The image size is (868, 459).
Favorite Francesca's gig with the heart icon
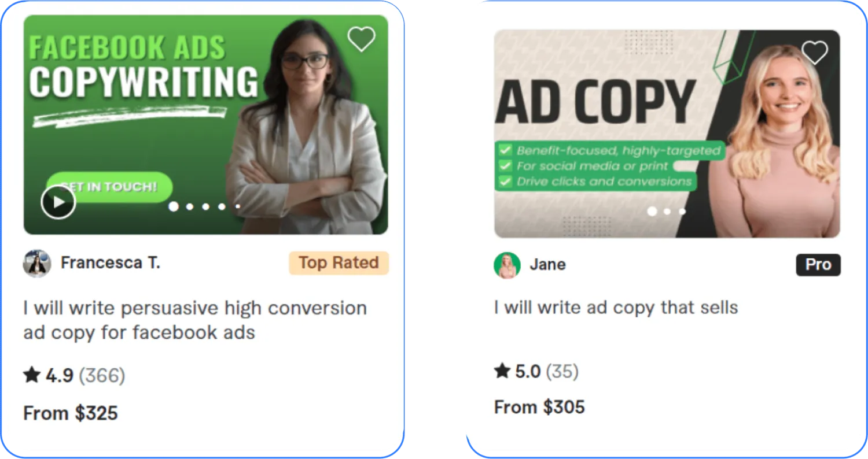361,39
